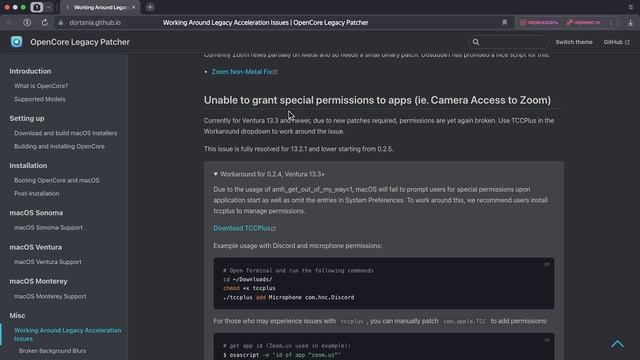
Task: Open the Supported Models sidebar page
Action: (x=40, y=99)
